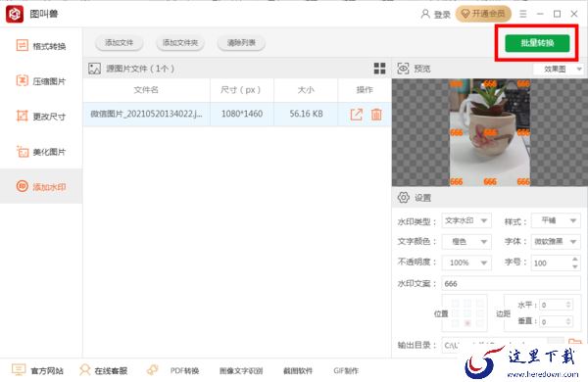Go to the 美化图片 beautify image section
Screen dimensions: 588x382
[x=41, y=152]
